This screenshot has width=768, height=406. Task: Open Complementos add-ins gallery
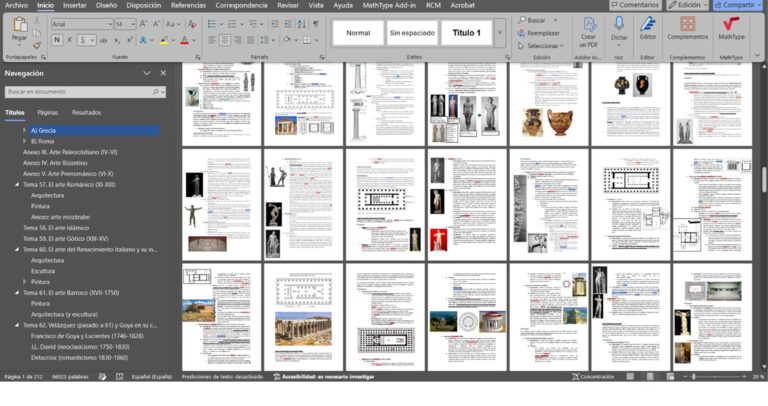688,28
